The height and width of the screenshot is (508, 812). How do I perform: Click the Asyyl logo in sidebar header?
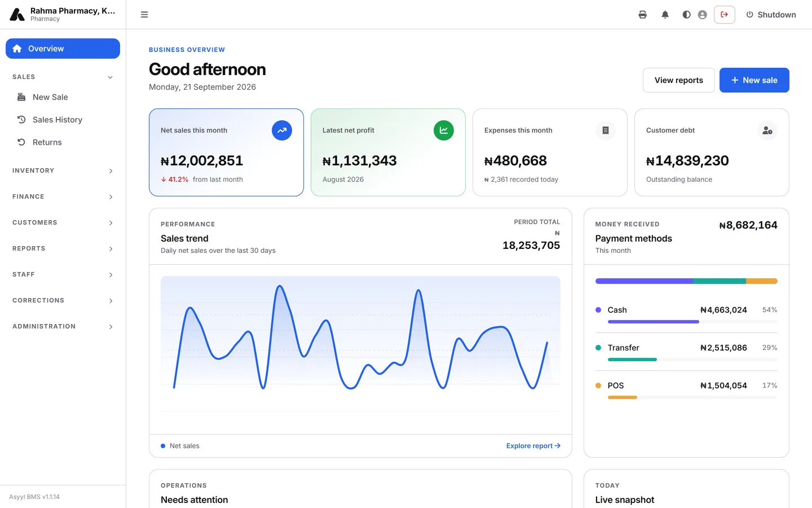17,15
